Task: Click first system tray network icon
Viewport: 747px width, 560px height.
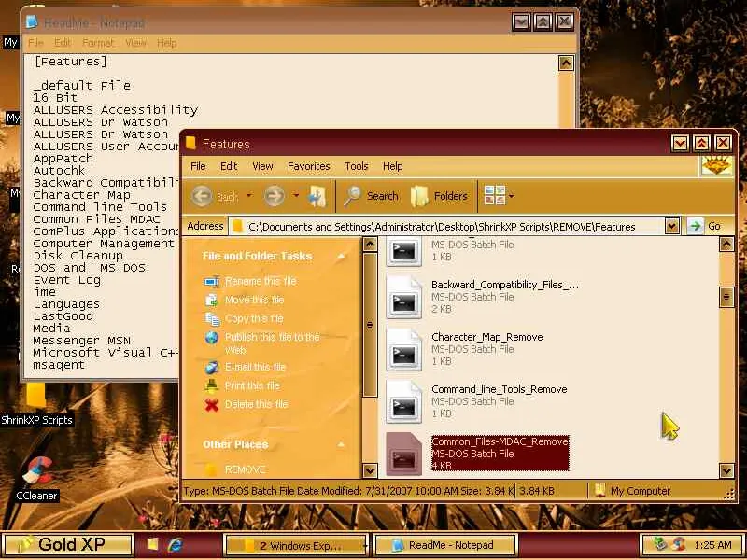Action: click(660, 544)
